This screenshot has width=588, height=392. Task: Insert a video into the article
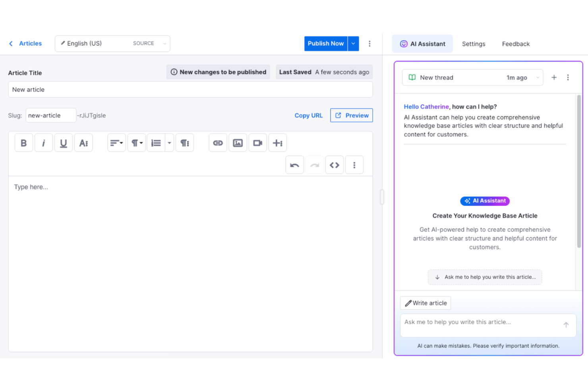[257, 143]
